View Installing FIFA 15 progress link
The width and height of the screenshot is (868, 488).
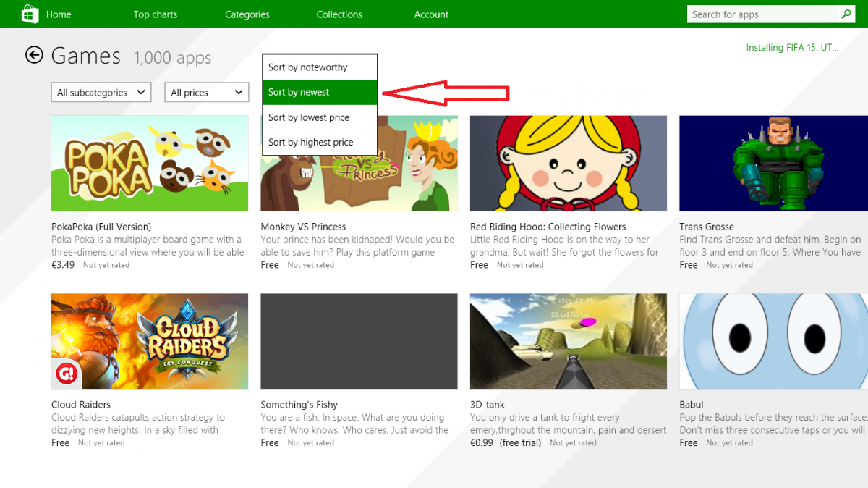click(792, 48)
